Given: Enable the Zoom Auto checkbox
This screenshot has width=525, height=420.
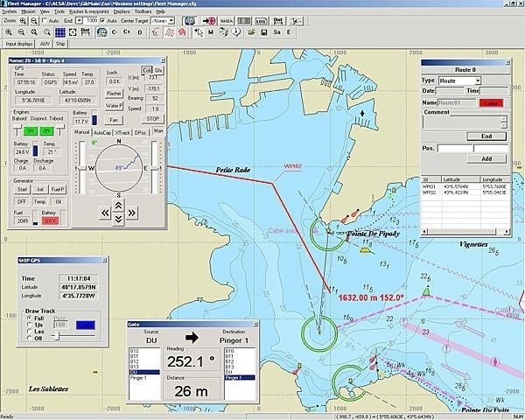Looking at the screenshot, I should point(45,21).
